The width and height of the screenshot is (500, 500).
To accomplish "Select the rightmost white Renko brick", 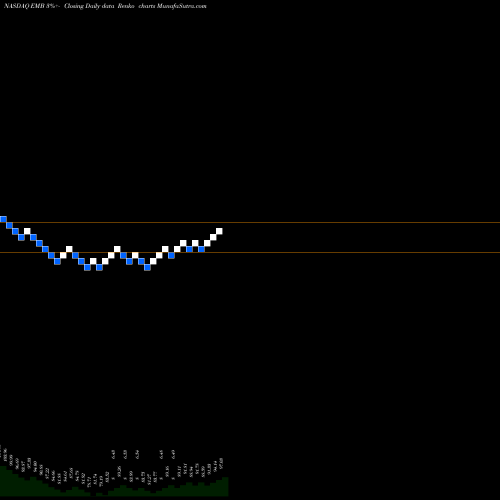I will tap(219, 231).
